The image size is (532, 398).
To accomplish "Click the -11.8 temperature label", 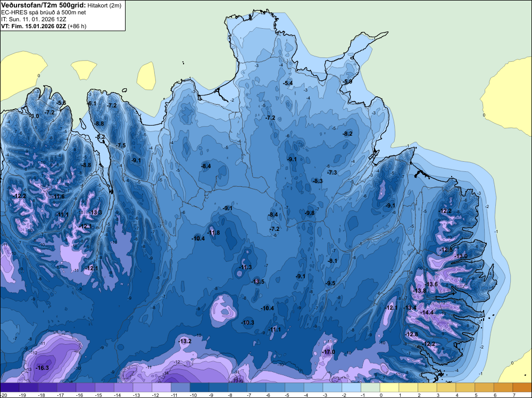I will coord(213,233).
